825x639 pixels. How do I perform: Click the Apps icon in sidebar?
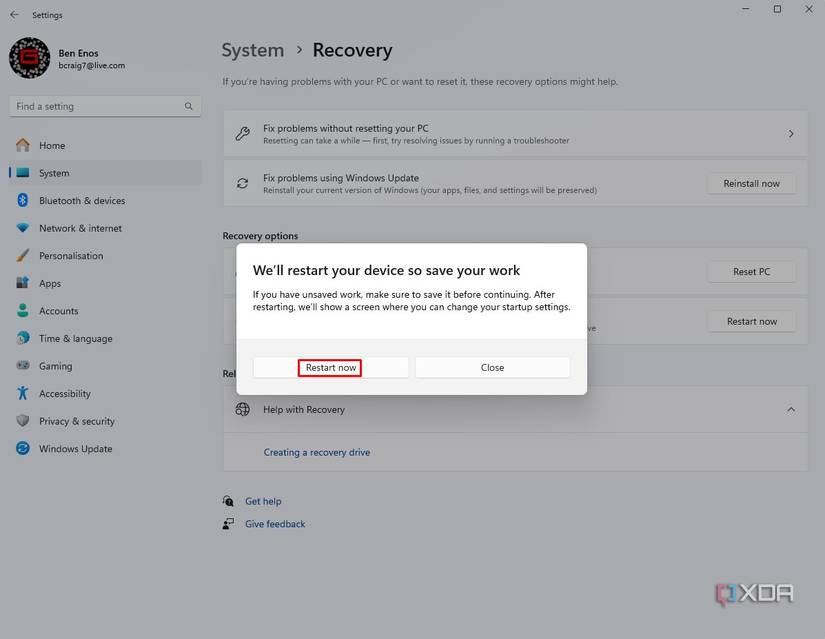click(23, 283)
